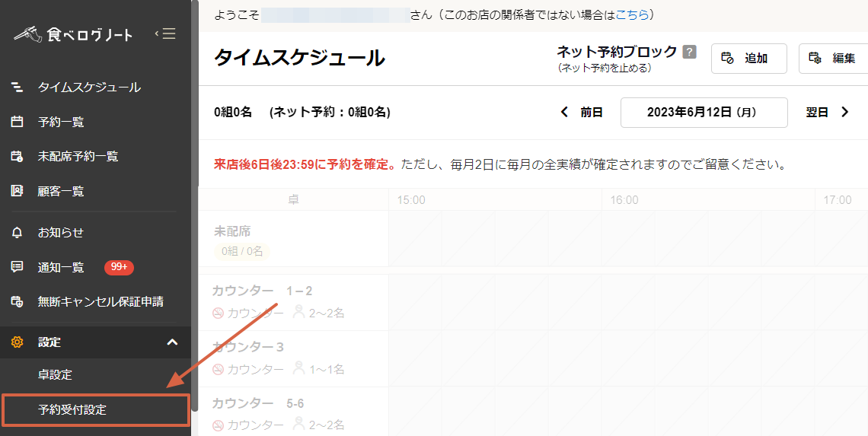Click the calendar icon beside 予約一覧
This screenshot has width=868, height=436.
[x=18, y=122]
